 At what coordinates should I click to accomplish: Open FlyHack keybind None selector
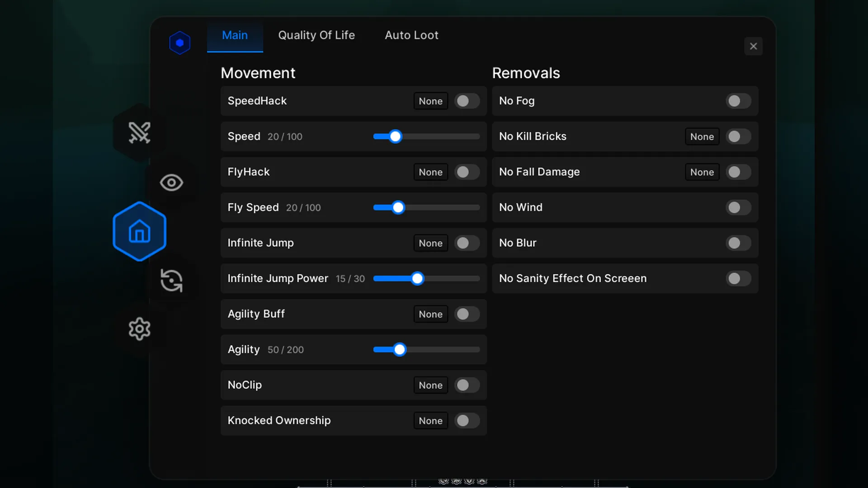pos(430,172)
